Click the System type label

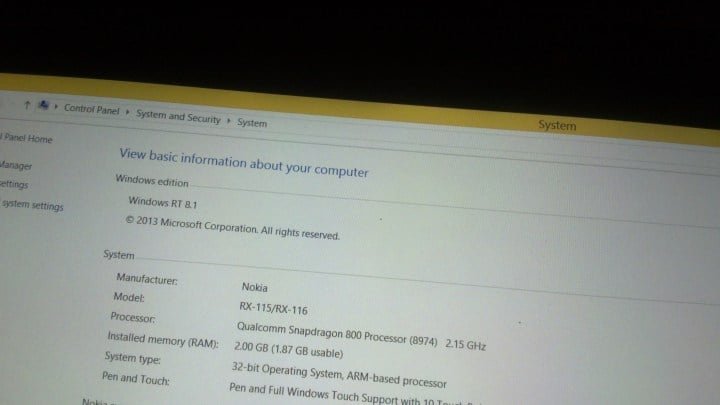132,357
